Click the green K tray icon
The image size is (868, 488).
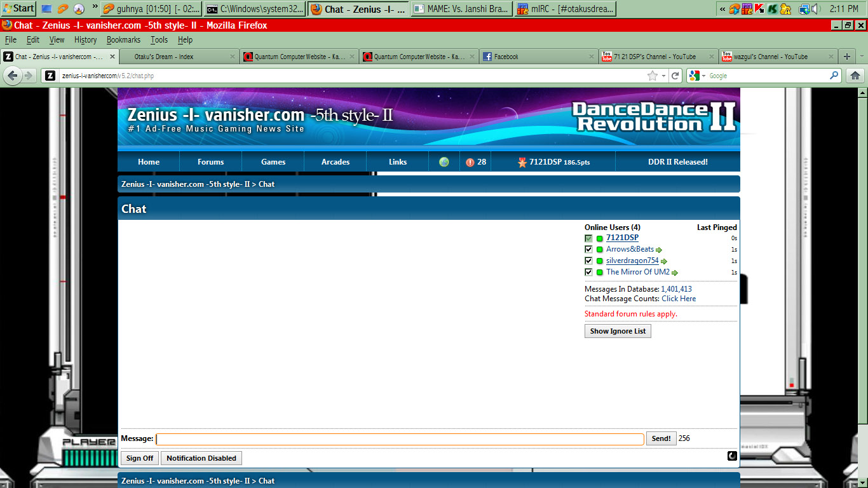(772, 9)
